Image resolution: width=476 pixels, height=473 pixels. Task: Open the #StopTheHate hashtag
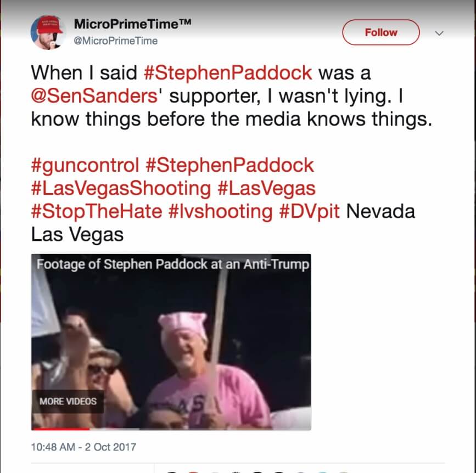[x=97, y=211]
